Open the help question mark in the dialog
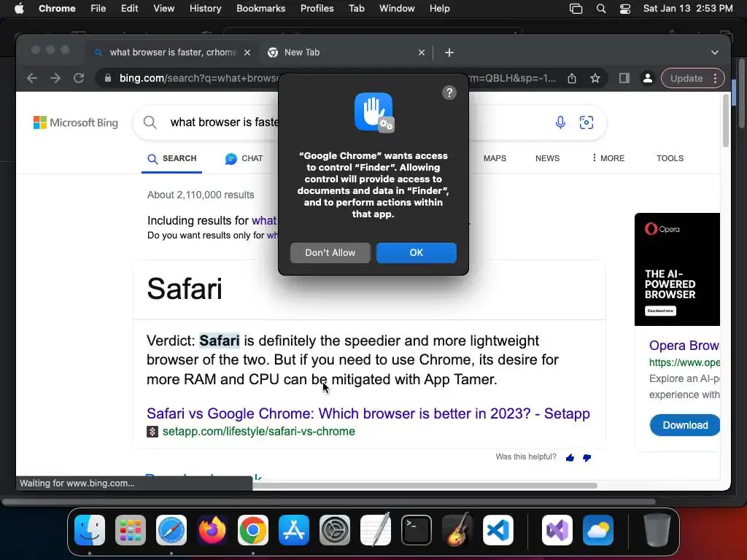The height and width of the screenshot is (560, 747). click(449, 93)
